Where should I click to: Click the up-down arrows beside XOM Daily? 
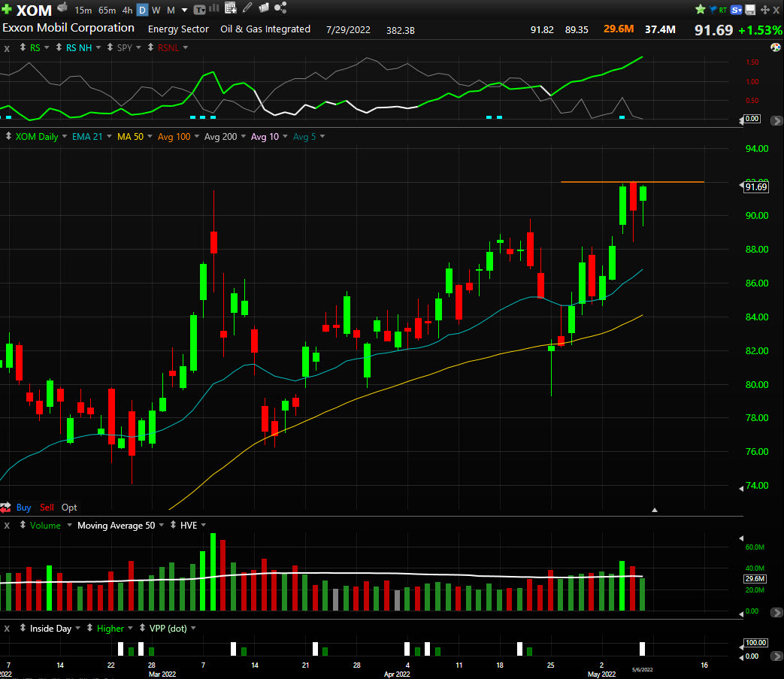point(8,136)
